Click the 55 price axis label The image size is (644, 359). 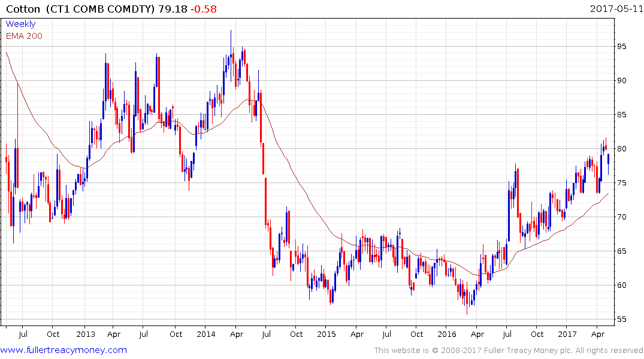tap(622, 319)
